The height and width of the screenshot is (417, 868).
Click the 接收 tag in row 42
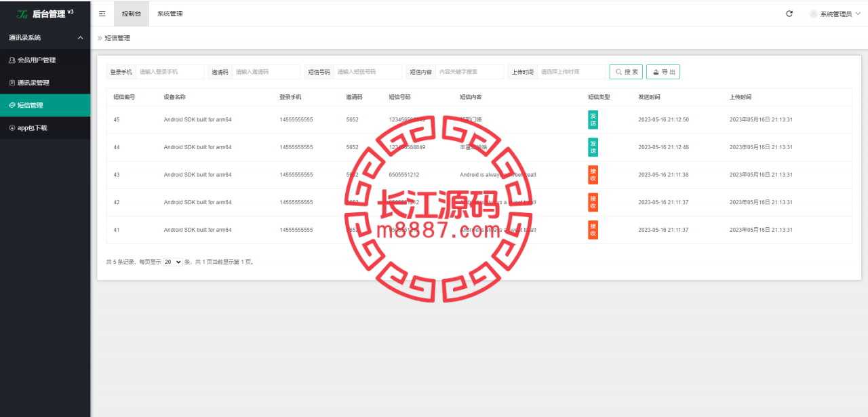tap(593, 202)
